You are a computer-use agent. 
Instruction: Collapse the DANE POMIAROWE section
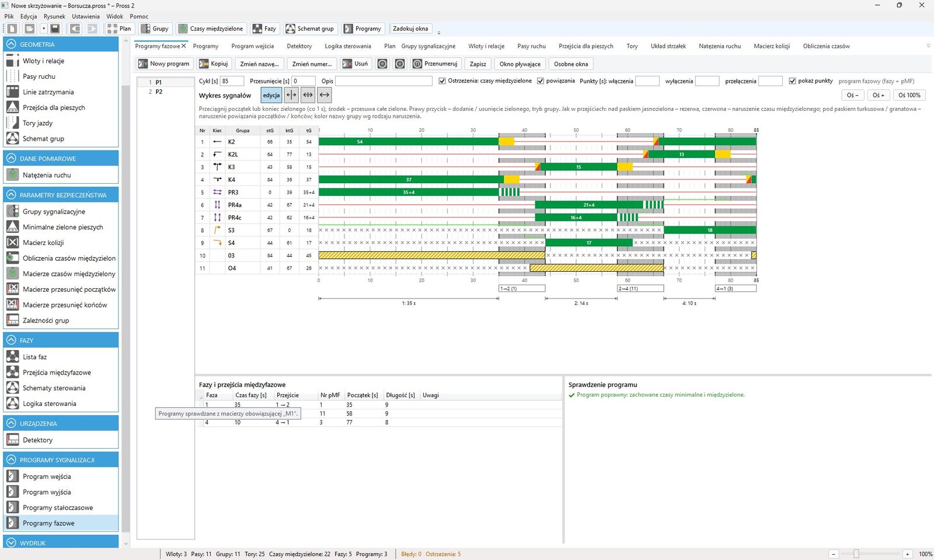tap(11, 159)
